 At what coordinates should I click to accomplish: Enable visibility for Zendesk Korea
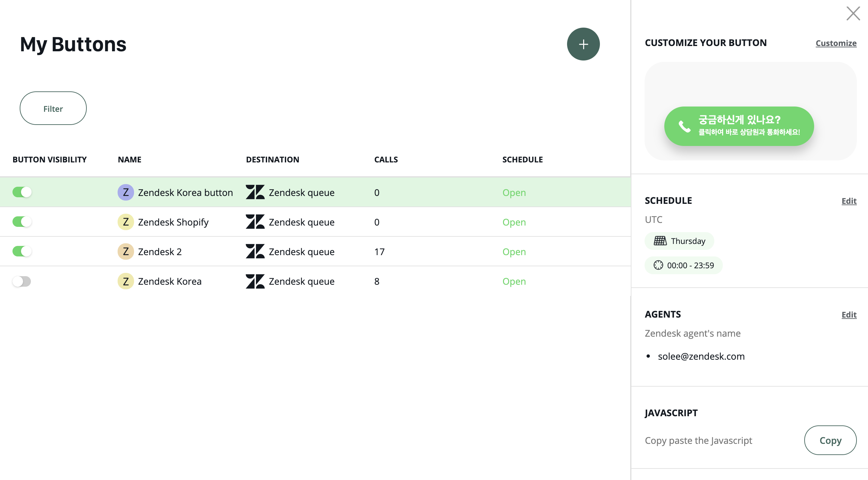(x=22, y=281)
